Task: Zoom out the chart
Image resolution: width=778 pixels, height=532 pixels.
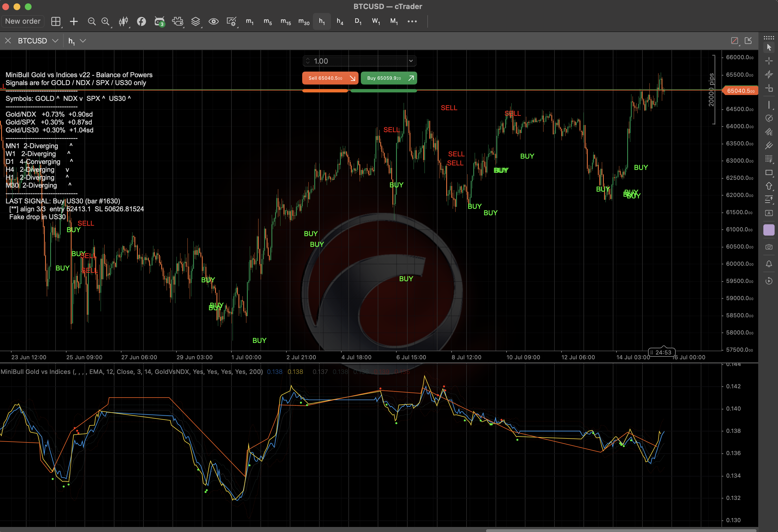Action: click(91, 21)
